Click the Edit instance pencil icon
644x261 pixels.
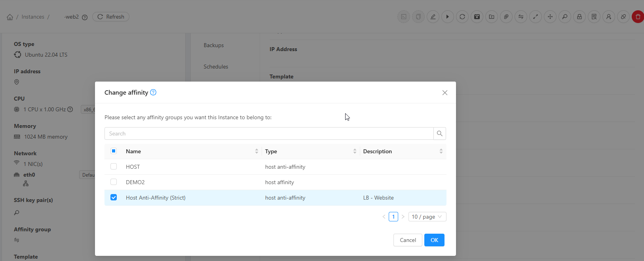pyautogui.click(x=433, y=17)
